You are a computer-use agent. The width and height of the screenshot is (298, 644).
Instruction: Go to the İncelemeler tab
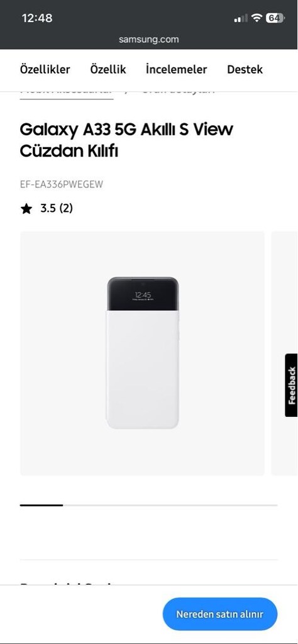pyautogui.click(x=177, y=69)
